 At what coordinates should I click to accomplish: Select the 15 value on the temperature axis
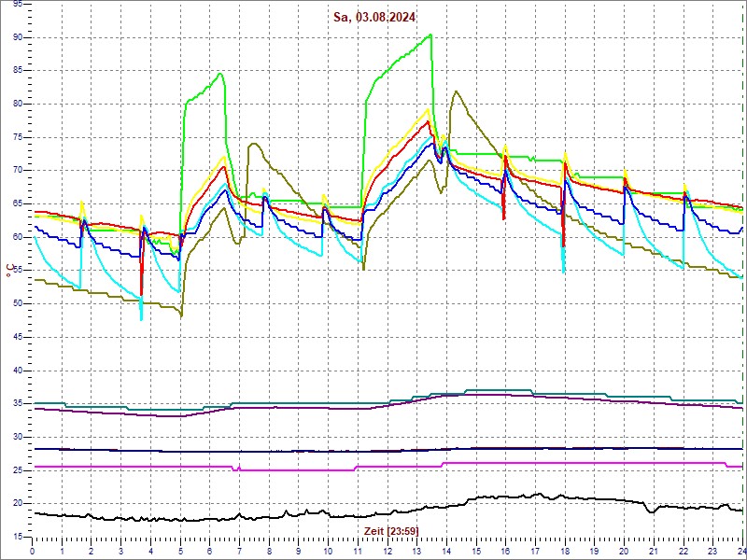pyautogui.click(x=18, y=537)
